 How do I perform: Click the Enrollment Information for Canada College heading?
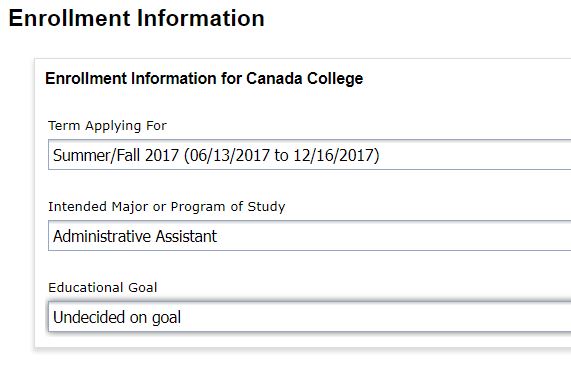tap(204, 79)
